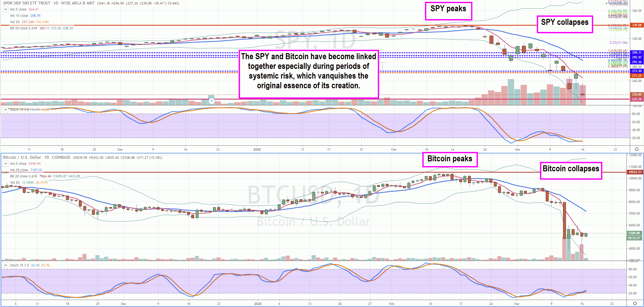The image size is (644, 307).
Task: Click the dividend D marker on SPY chart
Action: [212, 101]
